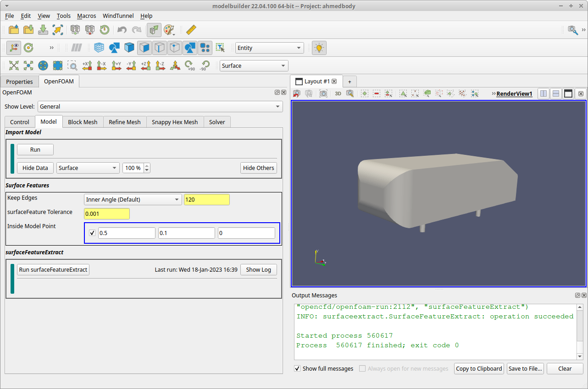The width and height of the screenshot is (588, 389).
Task: Click the server disconnect icon
Action: [x=90, y=30]
